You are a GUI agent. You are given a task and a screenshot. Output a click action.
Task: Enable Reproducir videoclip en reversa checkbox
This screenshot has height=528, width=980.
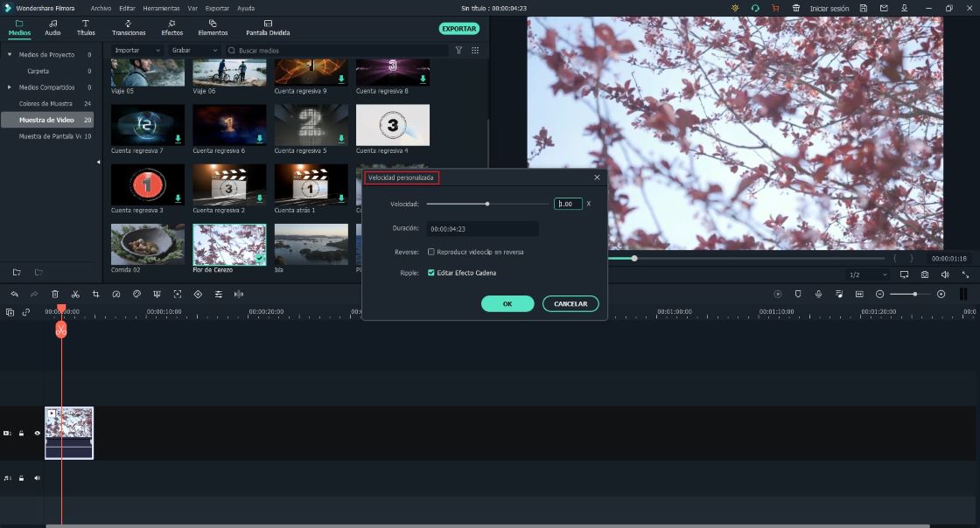431,252
